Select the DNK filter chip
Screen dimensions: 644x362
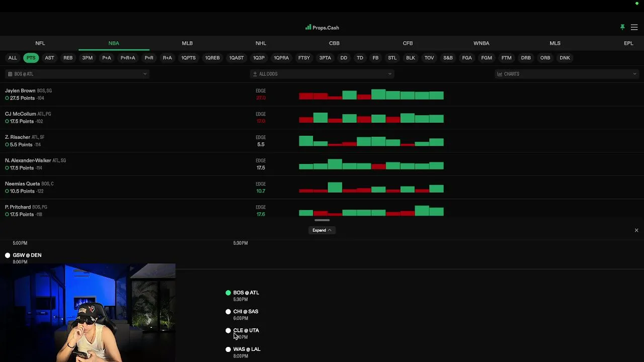point(565,58)
